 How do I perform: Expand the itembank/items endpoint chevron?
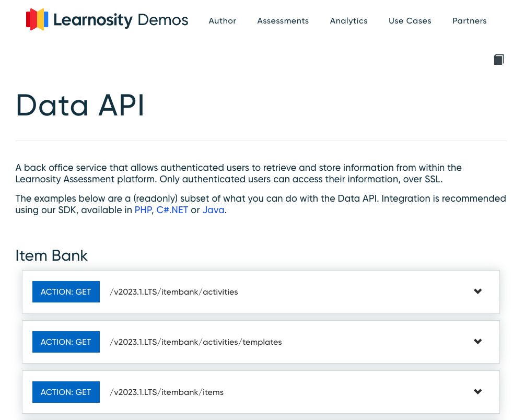[477, 392]
